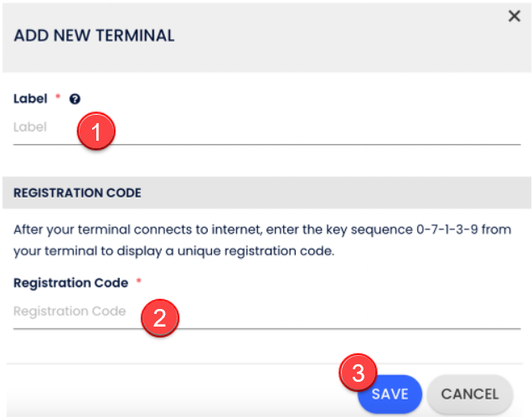Click the red step 2 marker
The height and width of the screenshot is (417, 532).
pos(158,317)
